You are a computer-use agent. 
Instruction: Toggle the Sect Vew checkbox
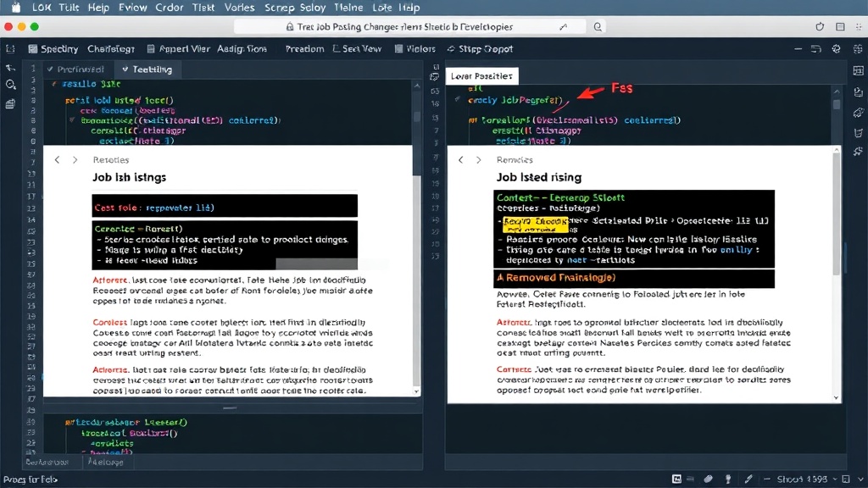click(336, 48)
